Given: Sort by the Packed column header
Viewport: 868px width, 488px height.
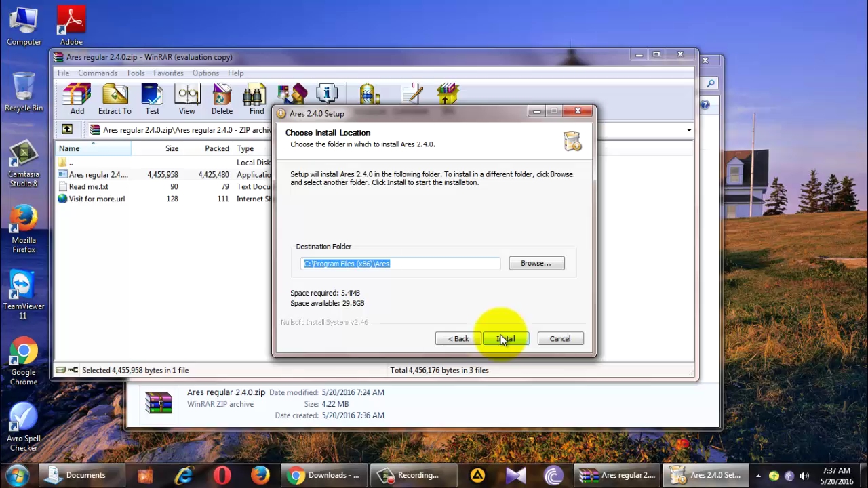Looking at the screenshot, I should tap(208, 148).
